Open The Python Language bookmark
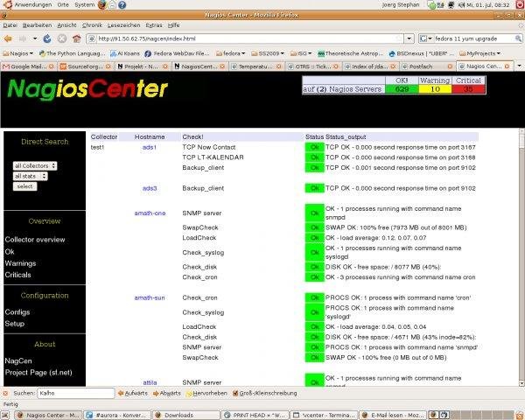Screen dimensions: 525x420 point(72,53)
